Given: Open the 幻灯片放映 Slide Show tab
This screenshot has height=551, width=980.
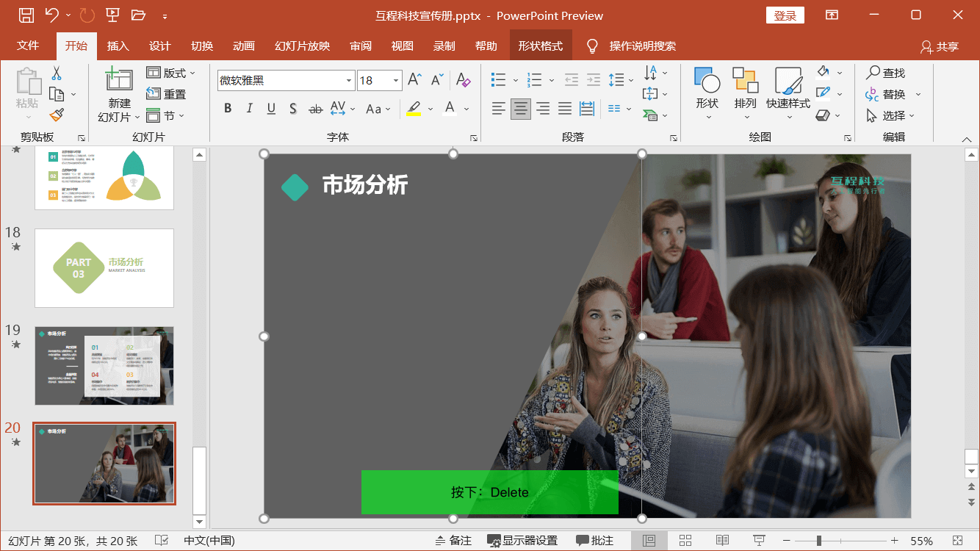Looking at the screenshot, I should 302,46.
